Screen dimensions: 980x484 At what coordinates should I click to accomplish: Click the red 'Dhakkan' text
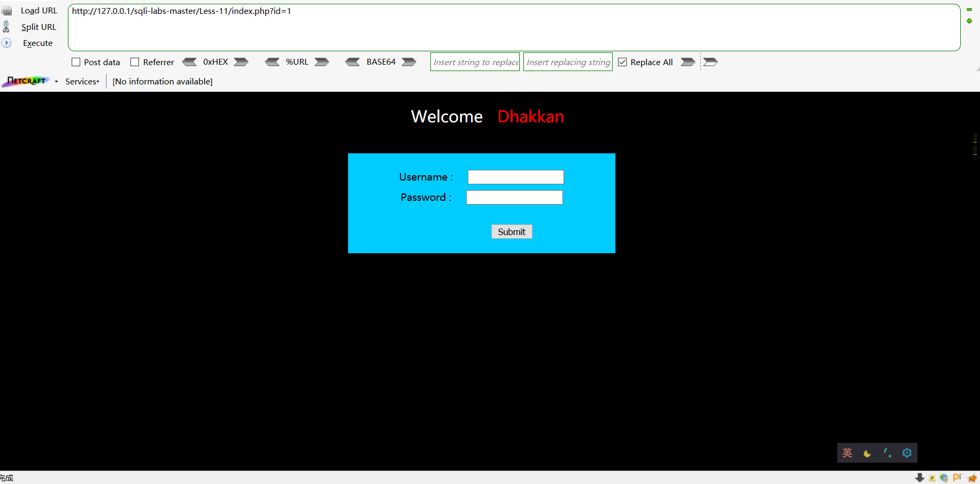tap(531, 116)
